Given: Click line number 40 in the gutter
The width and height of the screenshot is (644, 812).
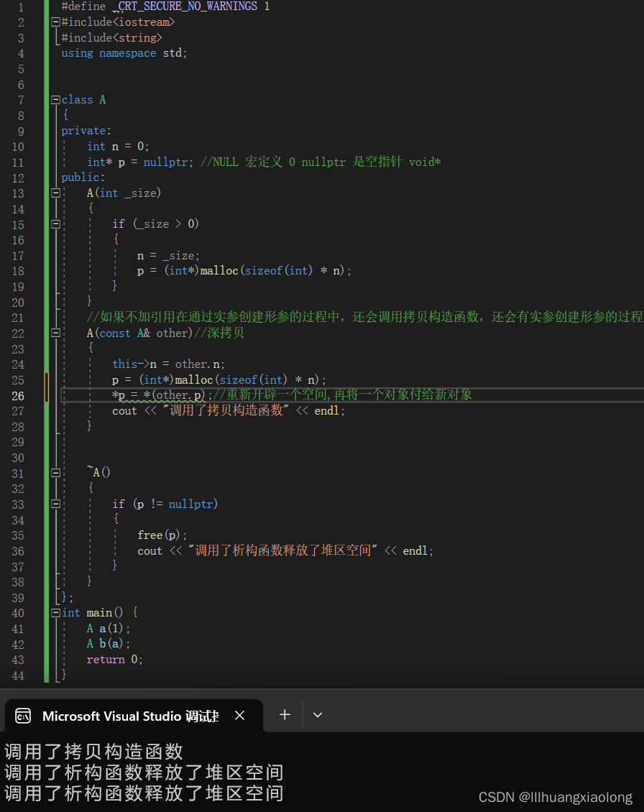Looking at the screenshot, I should pyautogui.click(x=18, y=614).
